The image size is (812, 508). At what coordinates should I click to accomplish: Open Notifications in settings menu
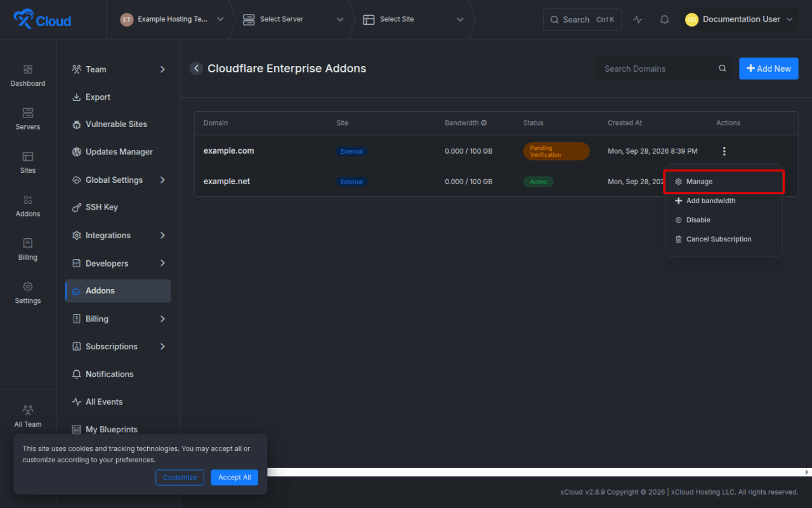(x=118, y=374)
